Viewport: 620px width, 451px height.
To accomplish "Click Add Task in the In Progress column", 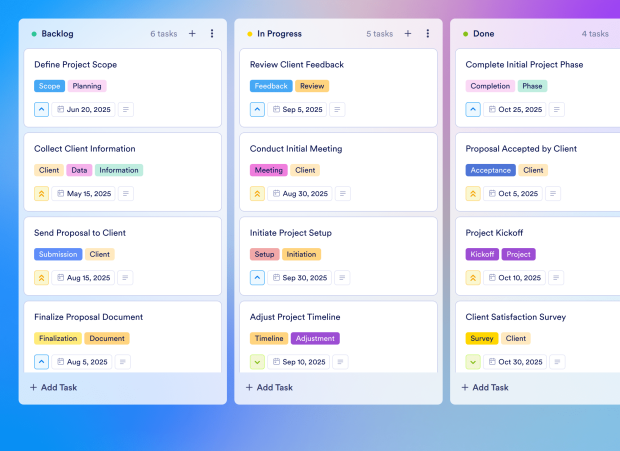I will coord(269,387).
